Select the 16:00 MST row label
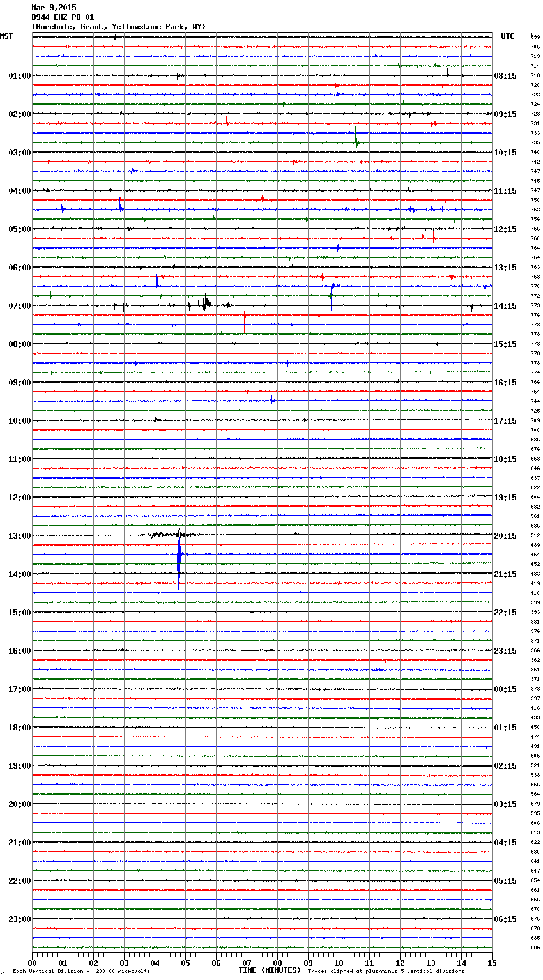 coord(20,651)
